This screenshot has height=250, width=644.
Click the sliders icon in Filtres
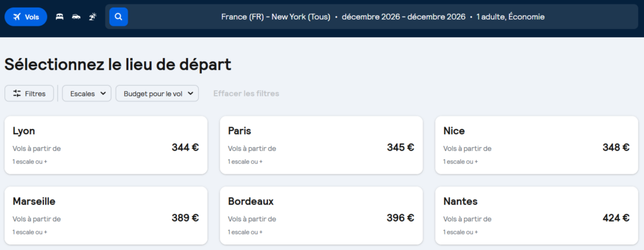[17, 93]
